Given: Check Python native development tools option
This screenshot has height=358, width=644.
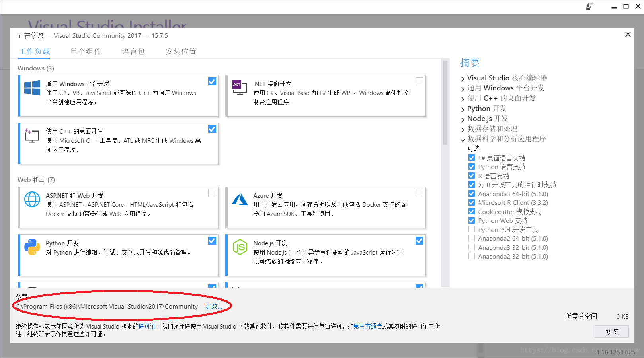Looking at the screenshot, I should (x=472, y=230).
